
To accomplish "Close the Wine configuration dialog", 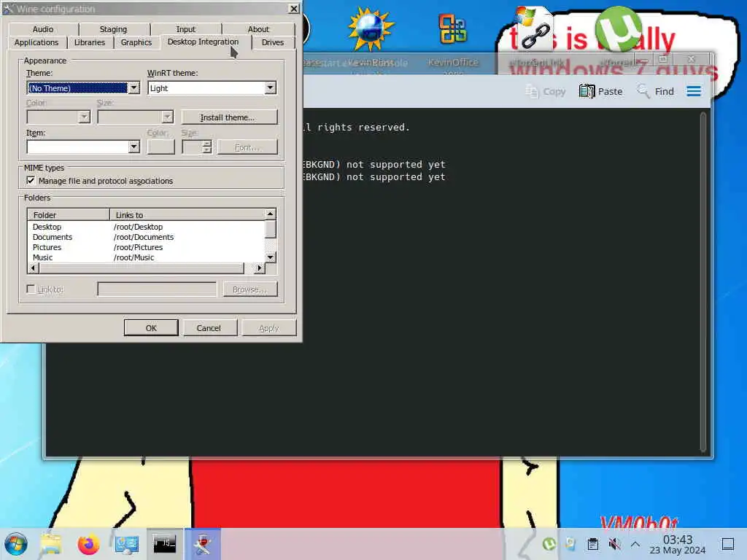I will 294,9.
